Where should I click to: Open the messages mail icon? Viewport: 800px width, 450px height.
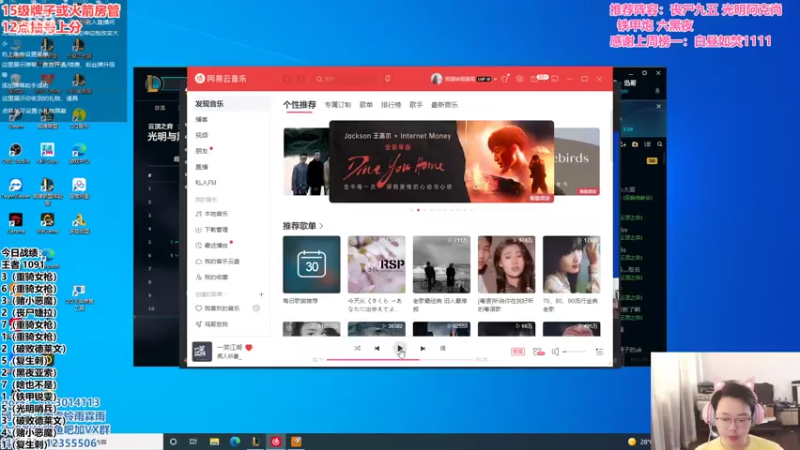[534, 79]
